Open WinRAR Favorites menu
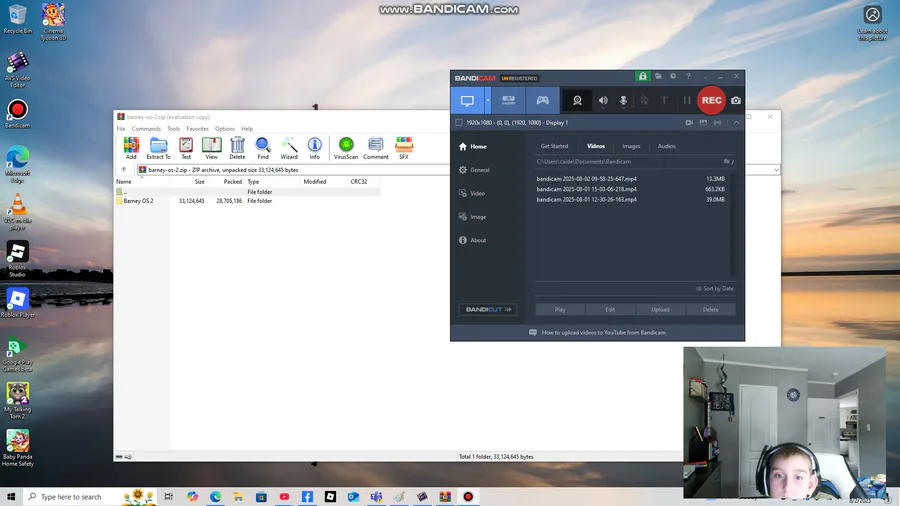Screen dimensions: 900x506 coord(197,129)
